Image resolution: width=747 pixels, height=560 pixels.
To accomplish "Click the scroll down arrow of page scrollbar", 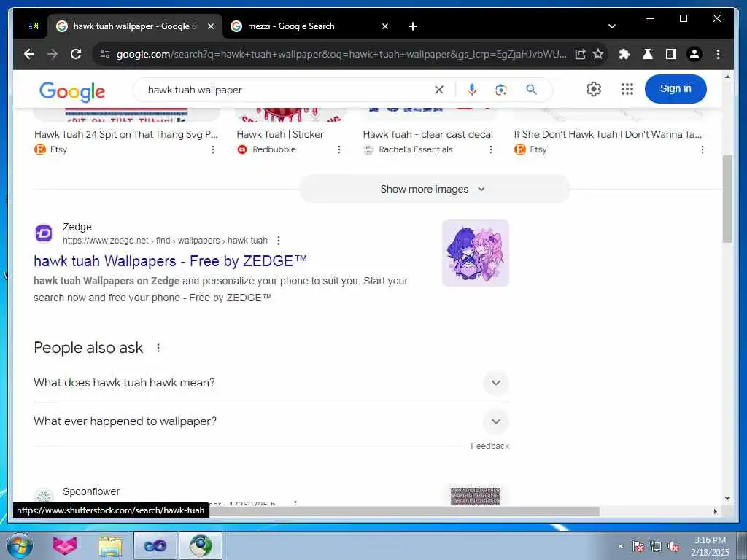I will tap(727, 499).
